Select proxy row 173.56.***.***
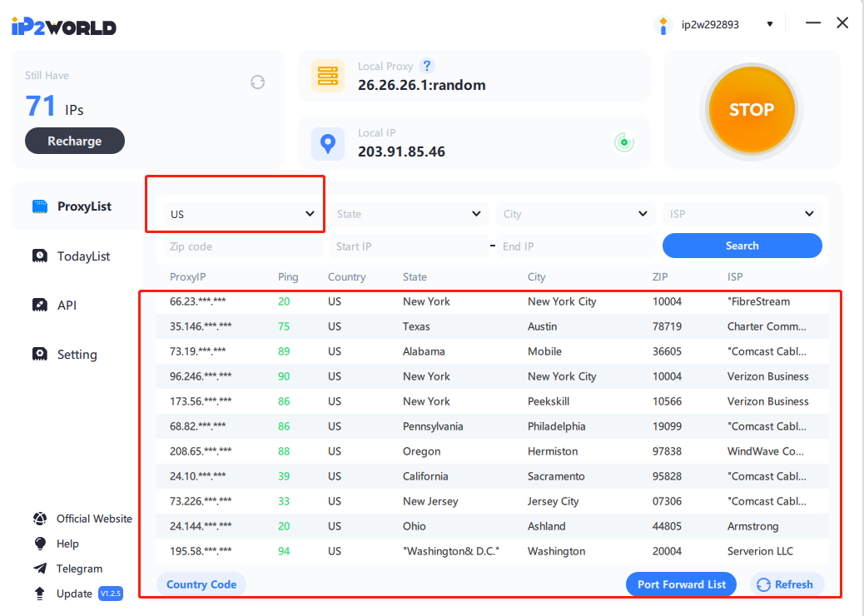The width and height of the screenshot is (864, 616). (x=493, y=401)
